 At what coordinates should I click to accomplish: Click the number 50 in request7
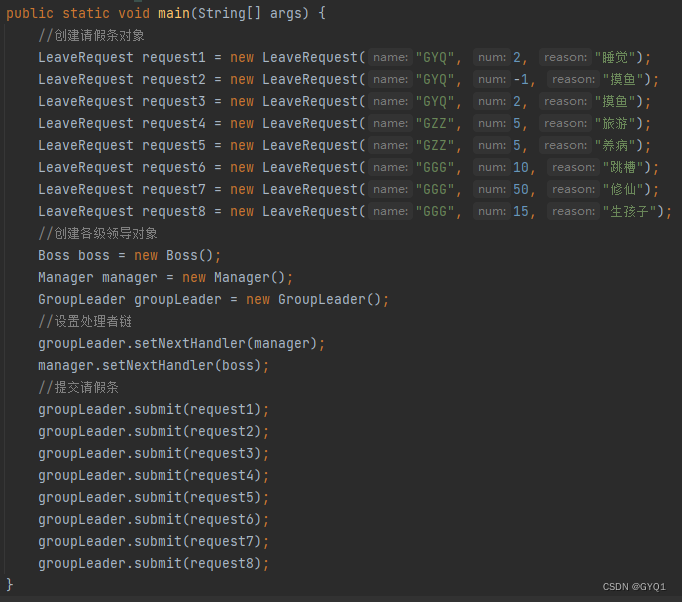(521, 189)
